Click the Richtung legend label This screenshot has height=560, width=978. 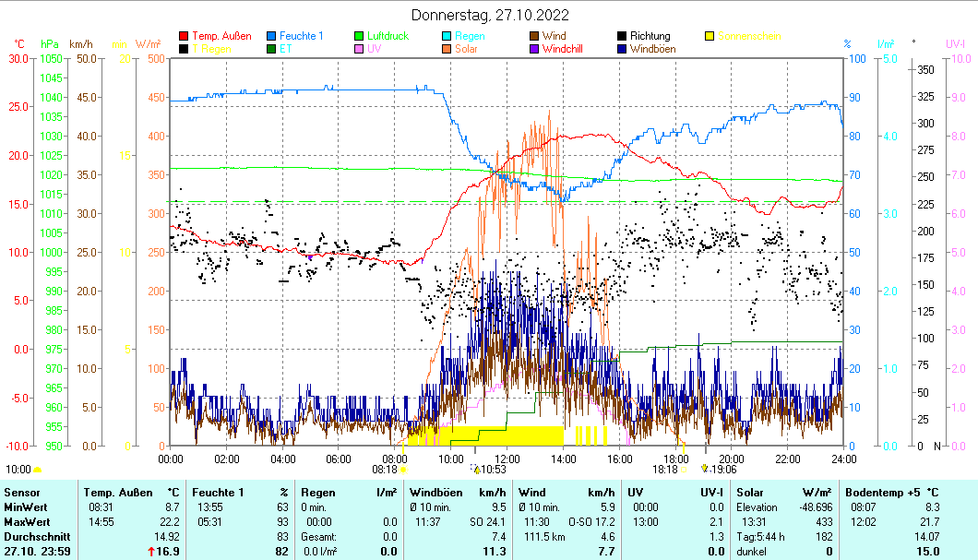(650, 37)
